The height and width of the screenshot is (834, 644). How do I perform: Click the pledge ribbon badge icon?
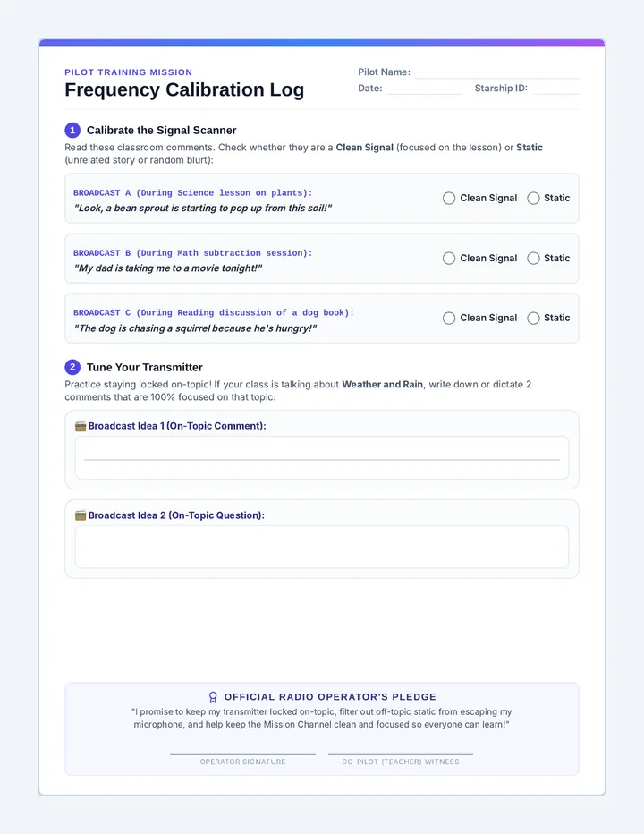(213, 697)
